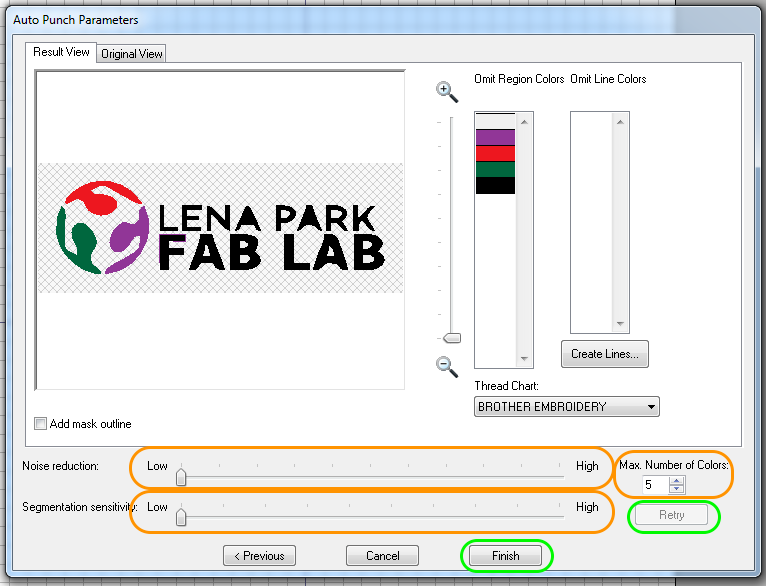Click the zoom in magnifier icon
766x586 pixels.
pyautogui.click(x=447, y=92)
